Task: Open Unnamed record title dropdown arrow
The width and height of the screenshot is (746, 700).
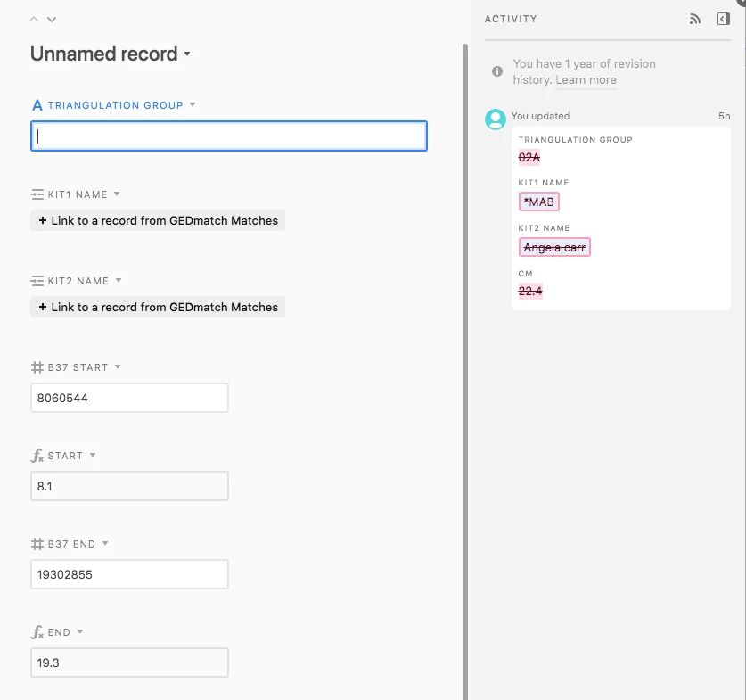Action: click(x=187, y=54)
